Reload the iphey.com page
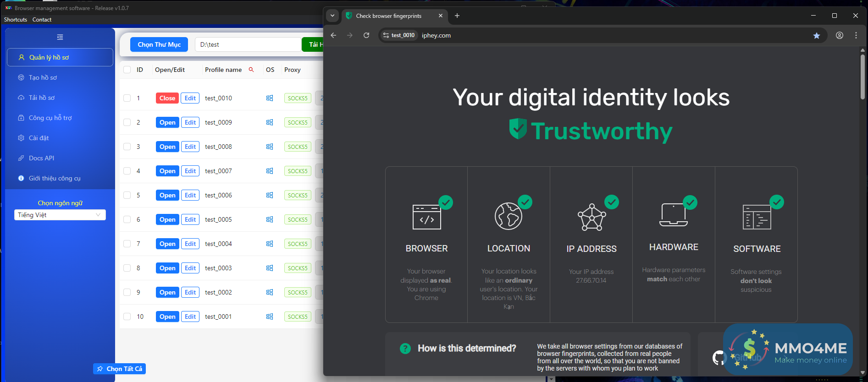Screen dimensions: 868x382 click(366, 35)
